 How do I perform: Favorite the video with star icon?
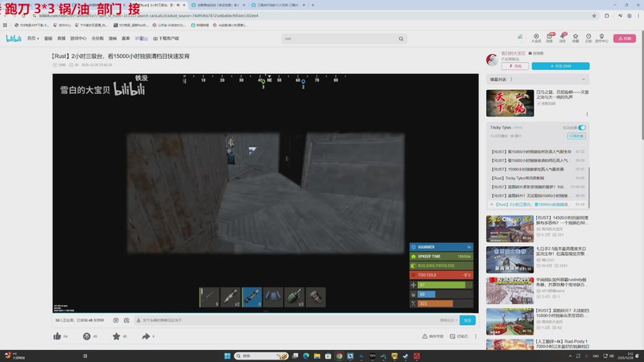pyautogui.click(x=116, y=336)
